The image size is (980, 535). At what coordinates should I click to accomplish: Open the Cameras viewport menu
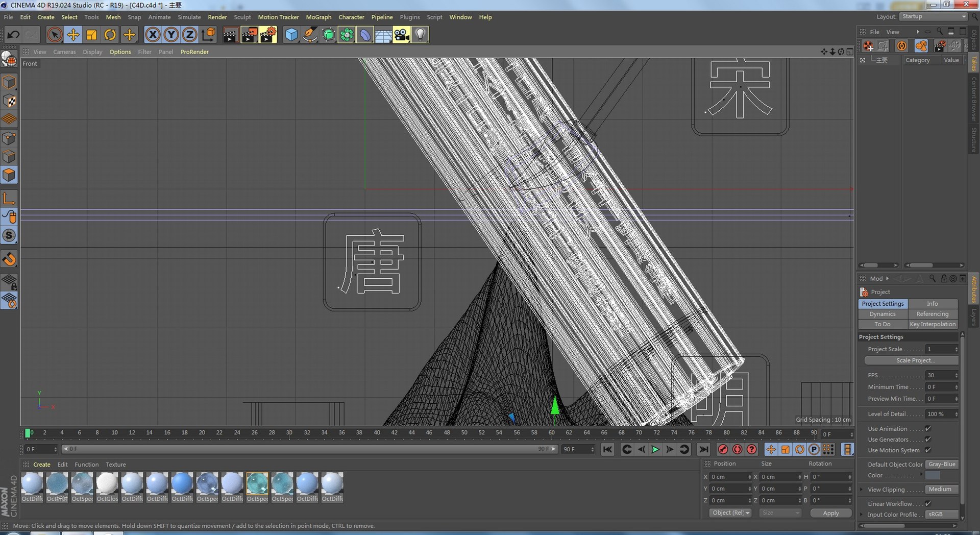click(64, 52)
